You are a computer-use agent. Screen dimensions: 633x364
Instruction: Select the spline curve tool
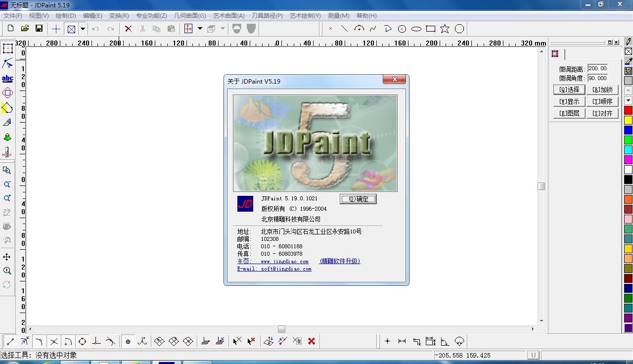[373, 29]
